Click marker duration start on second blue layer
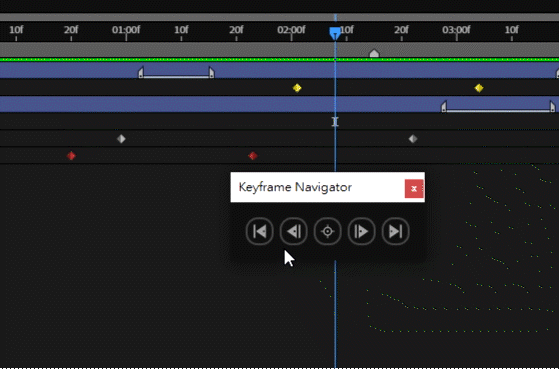559x370 pixels. pyautogui.click(x=444, y=107)
